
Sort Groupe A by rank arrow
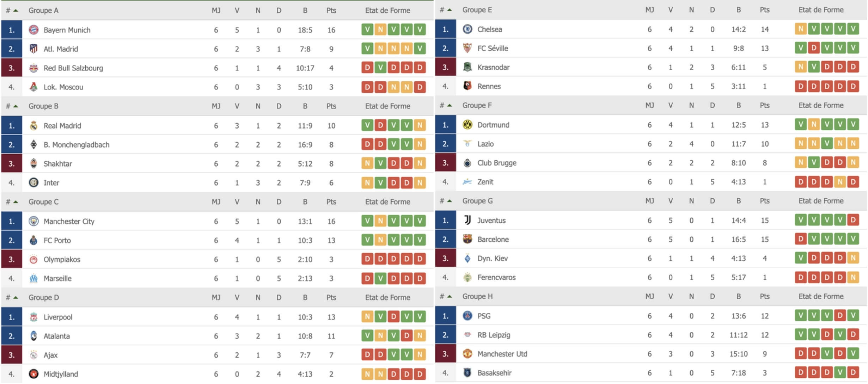(16, 11)
